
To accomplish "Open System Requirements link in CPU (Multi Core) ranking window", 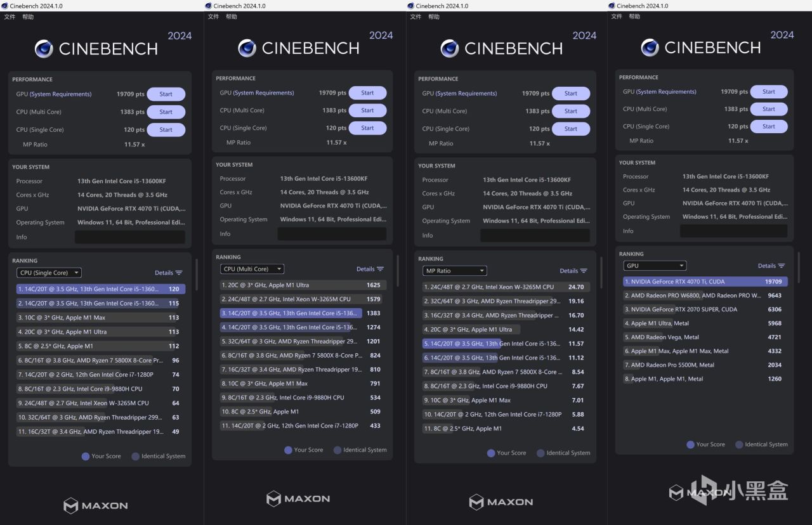I will pyautogui.click(x=264, y=93).
